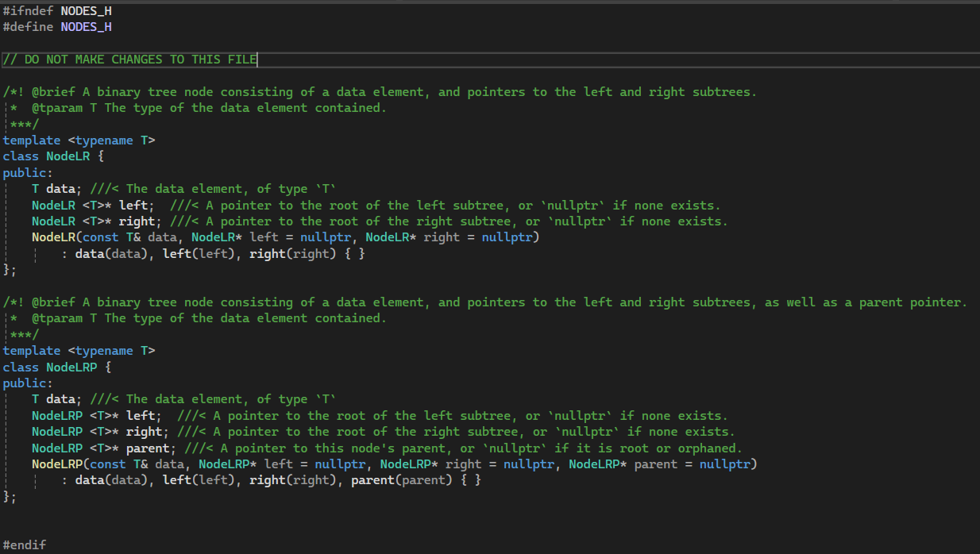Click the class name NodeLR

tap(68, 156)
